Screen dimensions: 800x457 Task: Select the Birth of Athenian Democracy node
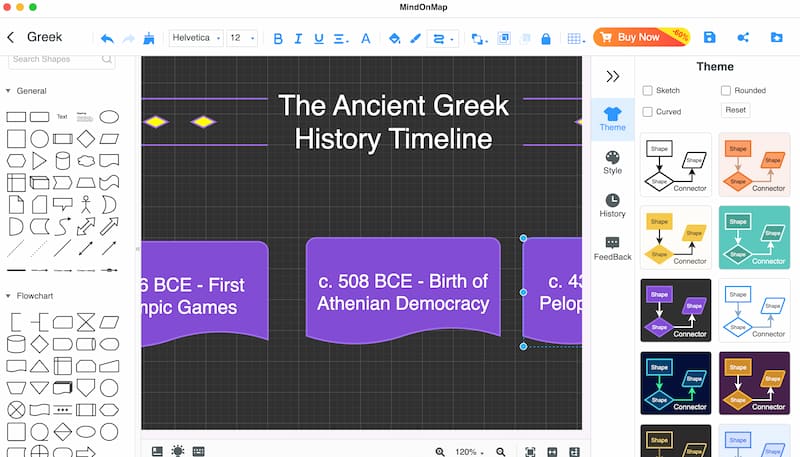pyautogui.click(x=403, y=292)
